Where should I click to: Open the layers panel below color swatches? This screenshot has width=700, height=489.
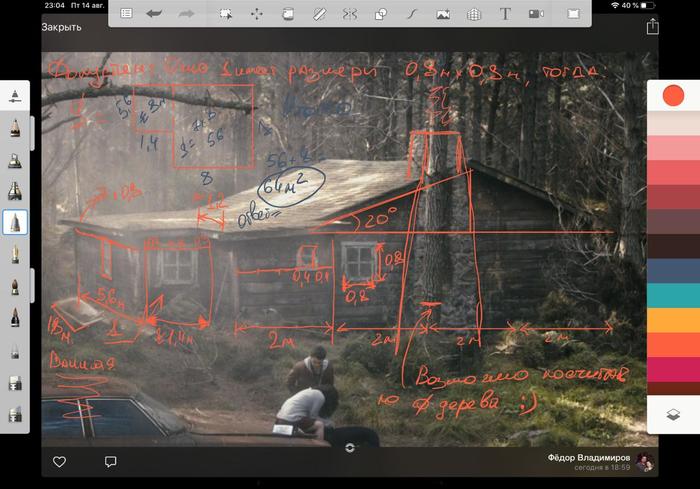(673, 414)
